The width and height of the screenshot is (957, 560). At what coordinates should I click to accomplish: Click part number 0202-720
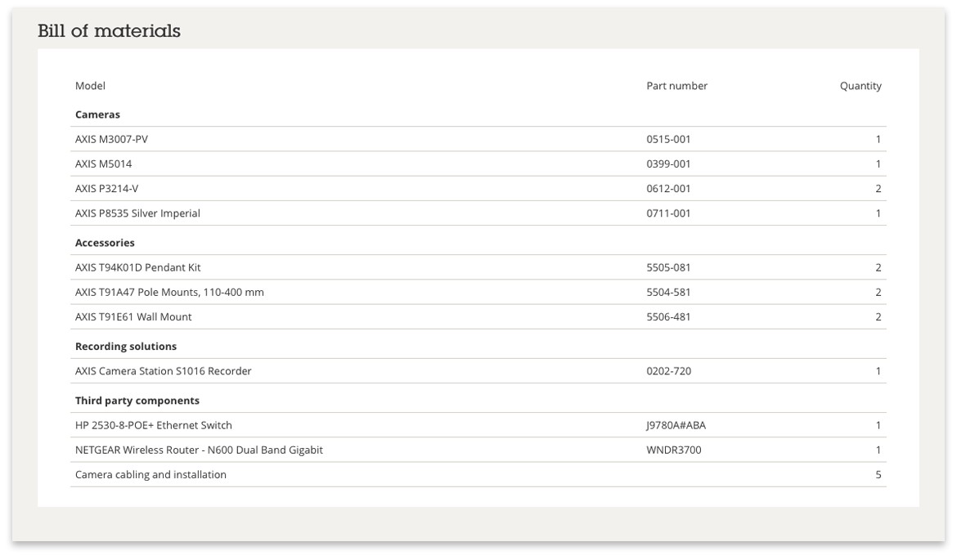(x=669, y=371)
